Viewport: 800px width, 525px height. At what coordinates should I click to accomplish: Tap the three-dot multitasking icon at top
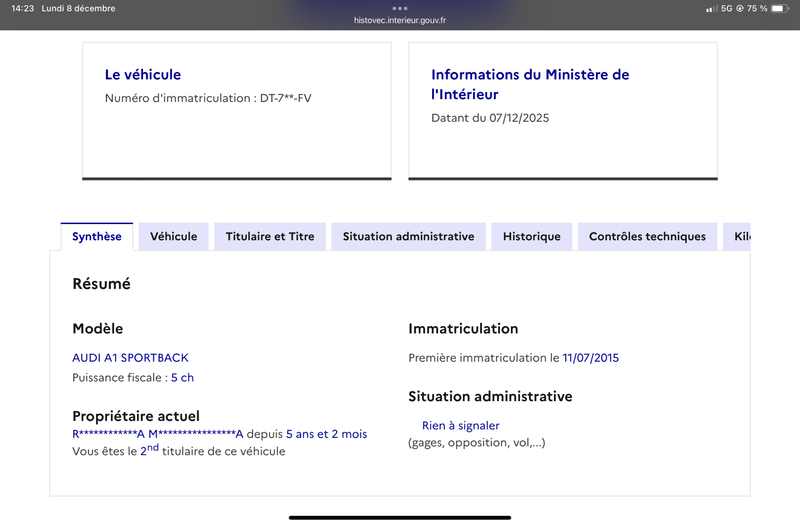coord(400,8)
